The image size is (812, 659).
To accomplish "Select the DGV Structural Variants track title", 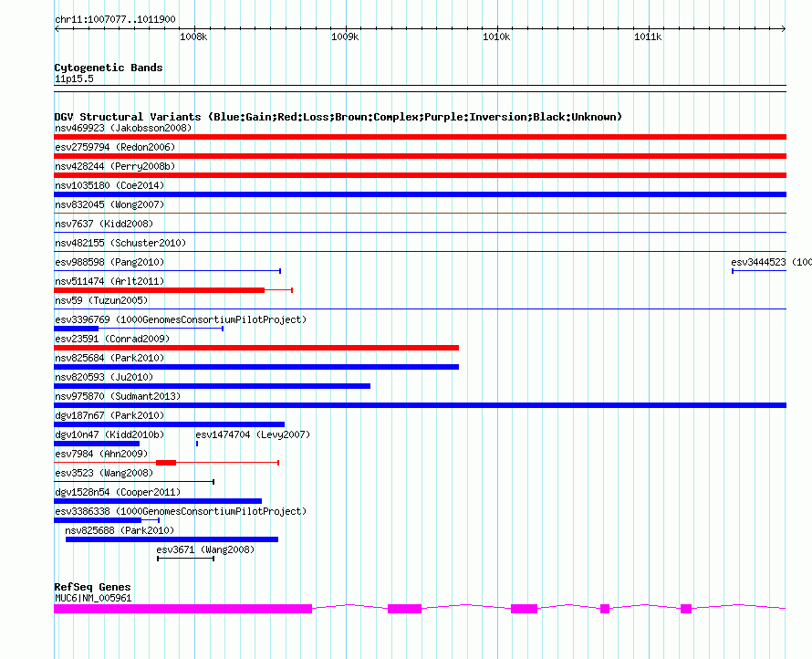I will point(338,117).
